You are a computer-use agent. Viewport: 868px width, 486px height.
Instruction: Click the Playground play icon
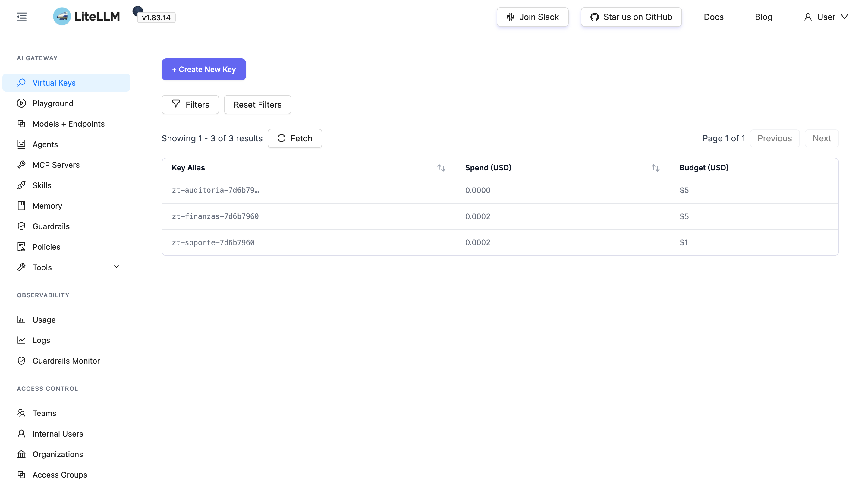click(22, 103)
